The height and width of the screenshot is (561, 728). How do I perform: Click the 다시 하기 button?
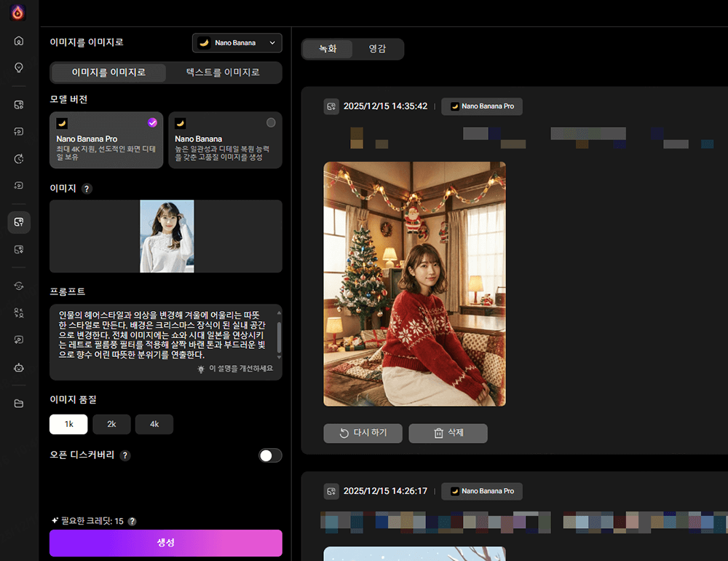click(x=363, y=433)
